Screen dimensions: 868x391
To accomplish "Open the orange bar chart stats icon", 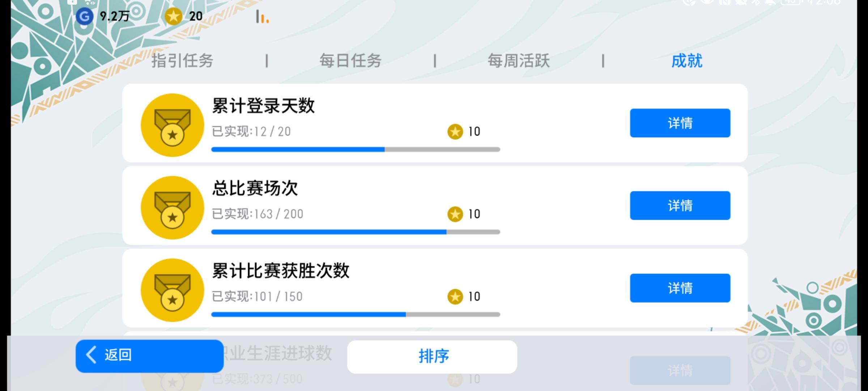I will point(262,17).
